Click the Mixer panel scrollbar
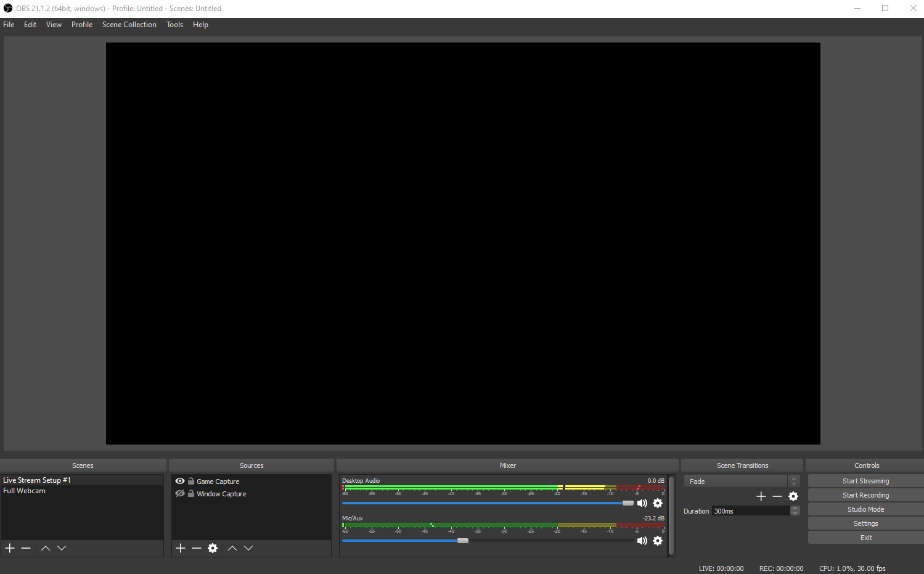Image resolution: width=924 pixels, height=574 pixels. coord(671,515)
